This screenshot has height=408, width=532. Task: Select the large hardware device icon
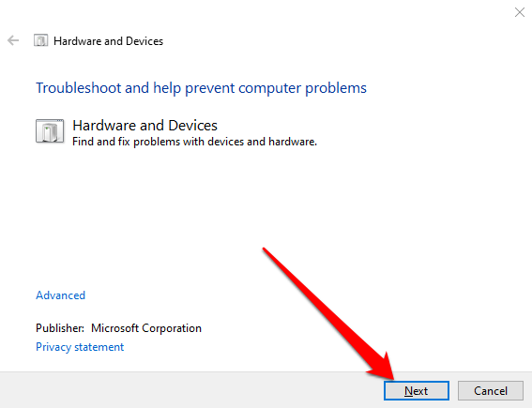[50, 131]
